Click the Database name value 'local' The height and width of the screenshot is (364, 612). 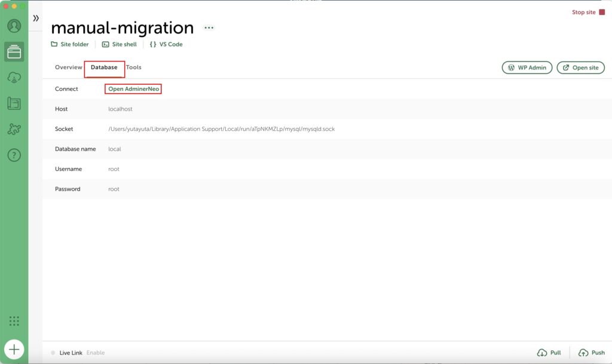point(114,149)
